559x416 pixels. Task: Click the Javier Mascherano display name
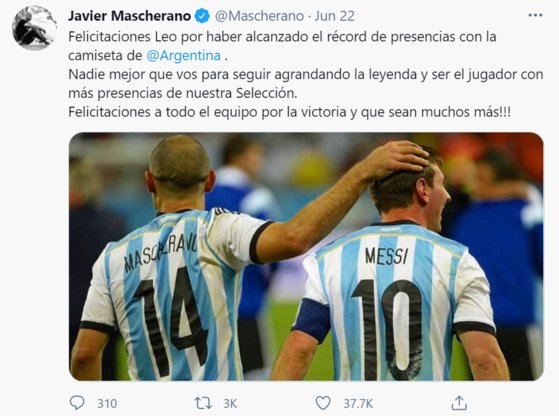[129, 16]
